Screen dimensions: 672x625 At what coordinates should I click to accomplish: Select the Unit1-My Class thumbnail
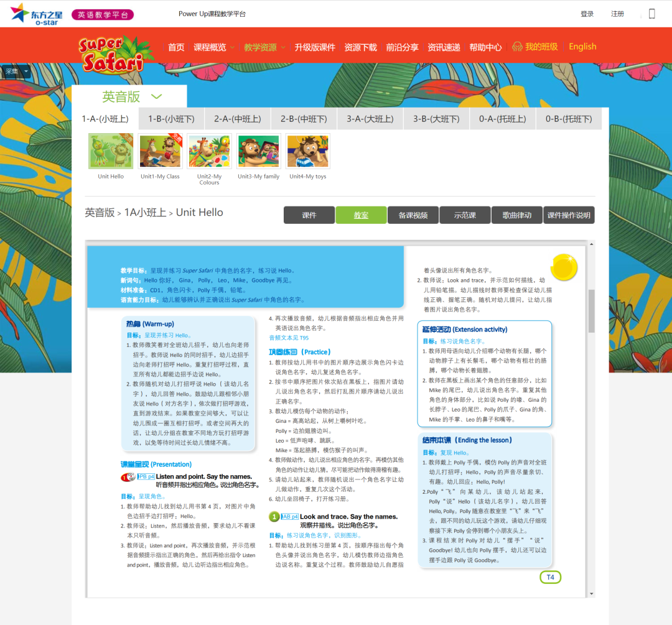click(x=160, y=152)
